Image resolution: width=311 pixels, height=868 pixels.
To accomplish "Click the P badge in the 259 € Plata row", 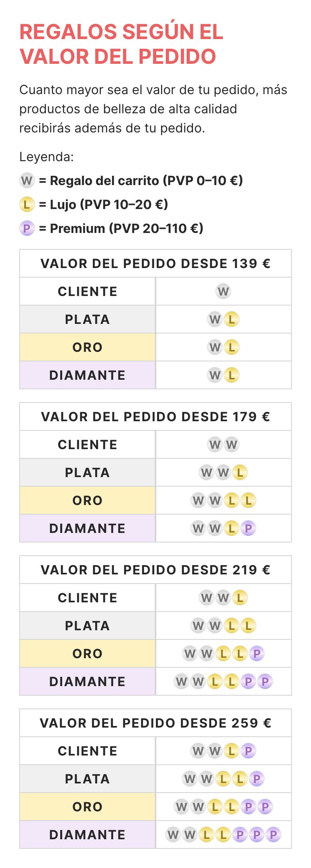I will (257, 779).
